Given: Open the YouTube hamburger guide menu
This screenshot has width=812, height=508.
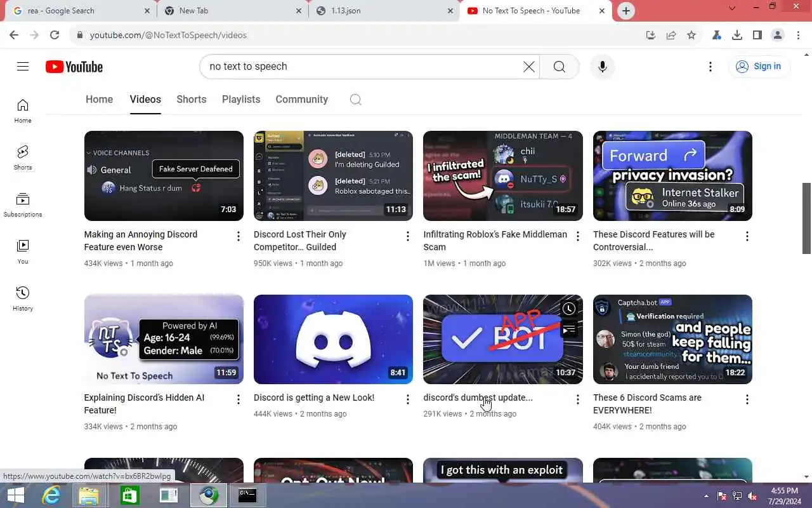Looking at the screenshot, I should pyautogui.click(x=23, y=67).
